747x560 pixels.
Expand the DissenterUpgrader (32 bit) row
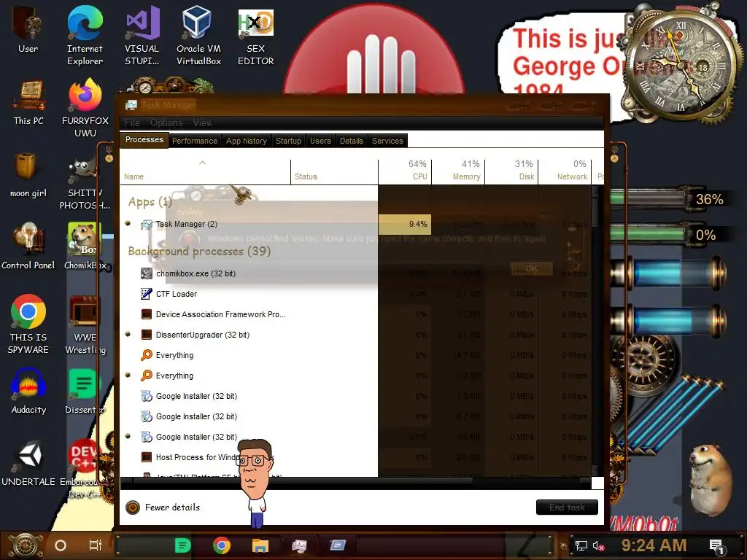pos(128,334)
